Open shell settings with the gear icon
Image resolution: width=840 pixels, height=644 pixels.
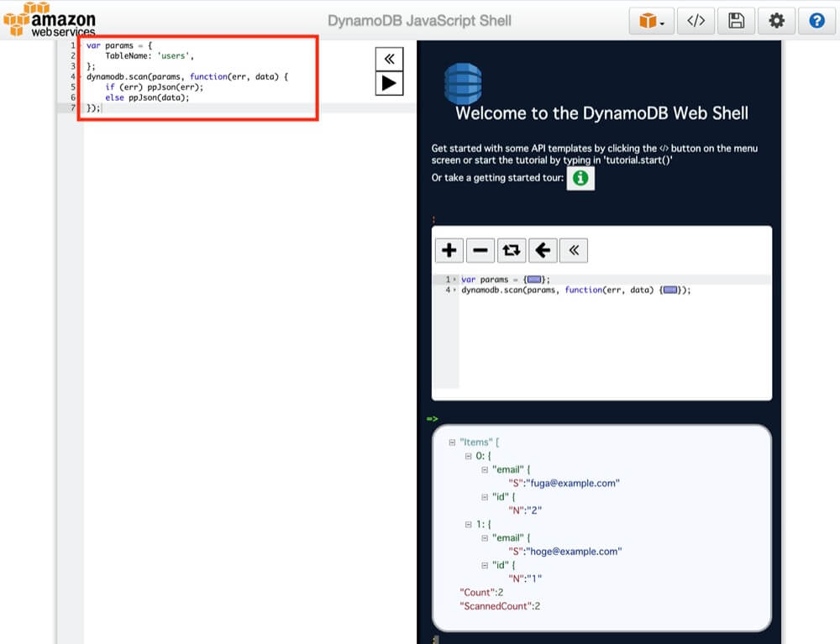click(x=776, y=20)
